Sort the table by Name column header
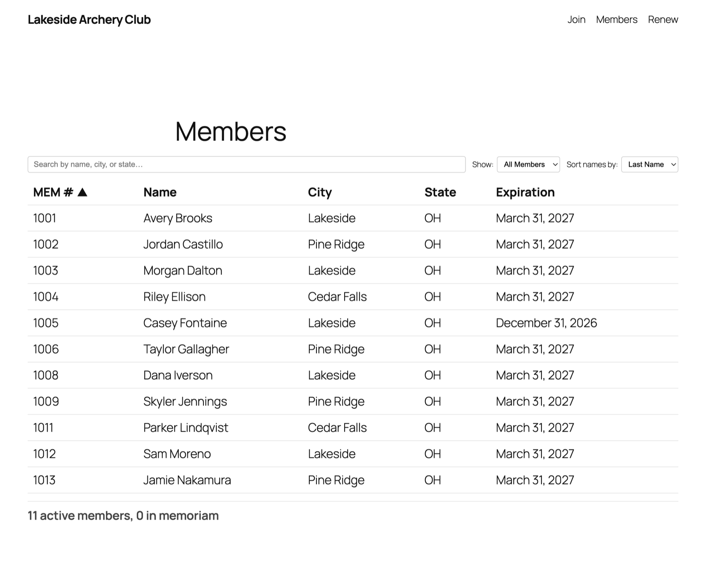The height and width of the screenshot is (588, 706). coord(160,192)
